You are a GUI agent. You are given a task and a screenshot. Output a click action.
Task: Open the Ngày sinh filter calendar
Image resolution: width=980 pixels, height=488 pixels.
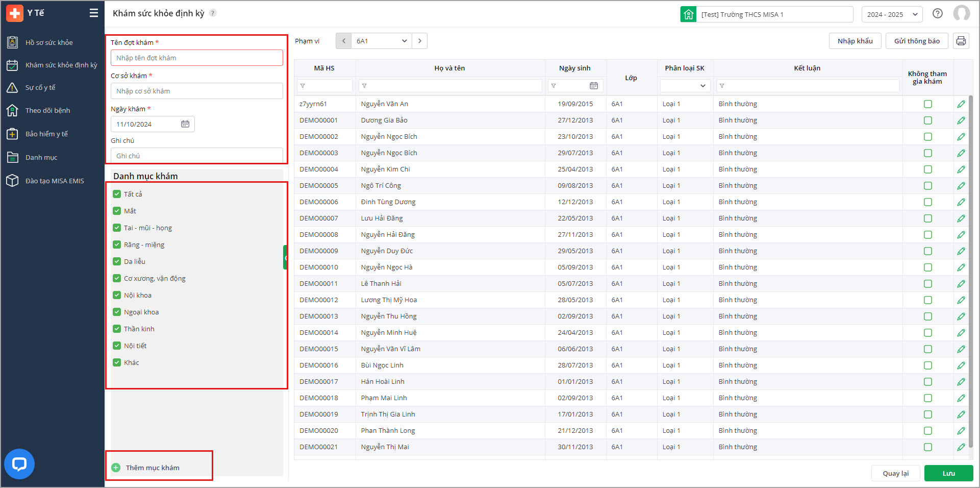click(x=594, y=86)
